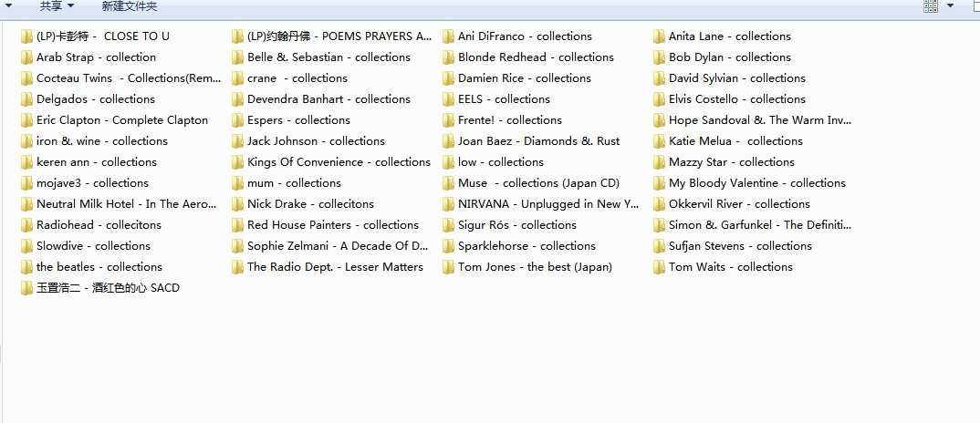Select folder icon for Delgados - collections
This screenshot has height=423, width=980.
click(26, 99)
